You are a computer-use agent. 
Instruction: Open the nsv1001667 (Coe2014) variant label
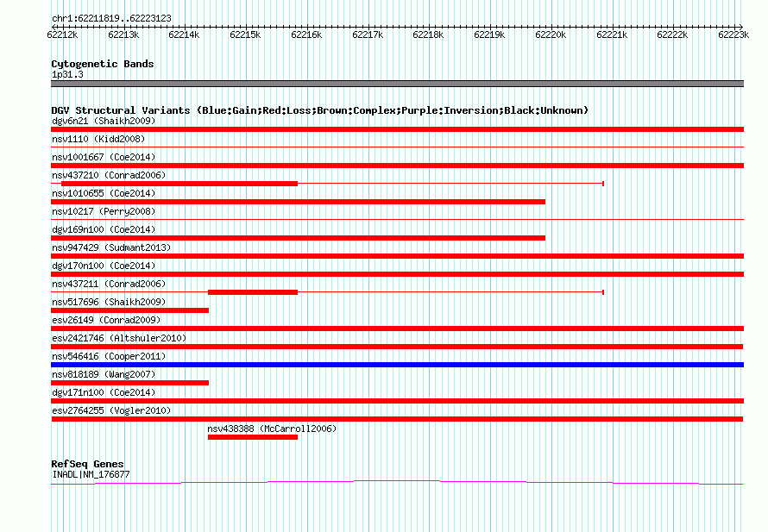104,157
